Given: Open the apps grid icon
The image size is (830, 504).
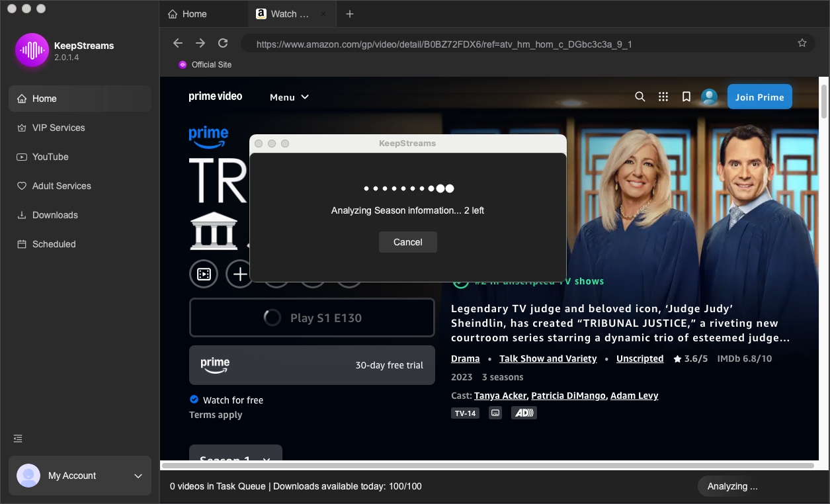Looking at the screenshot, I should click(x=663, y=97).
